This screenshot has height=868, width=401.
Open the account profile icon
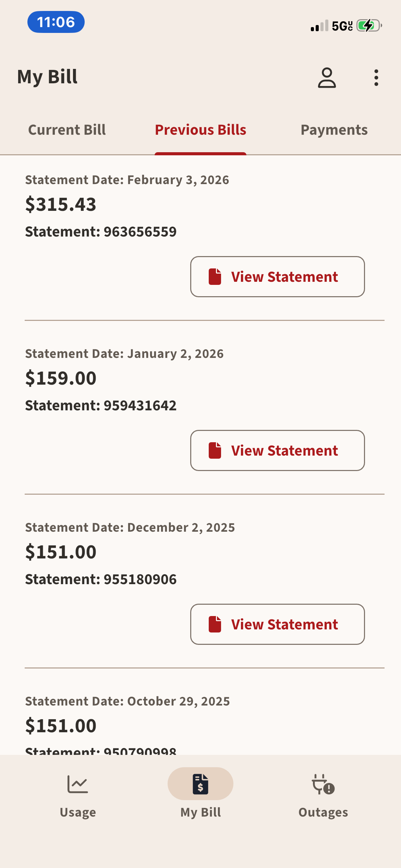(x=327, y=78)
